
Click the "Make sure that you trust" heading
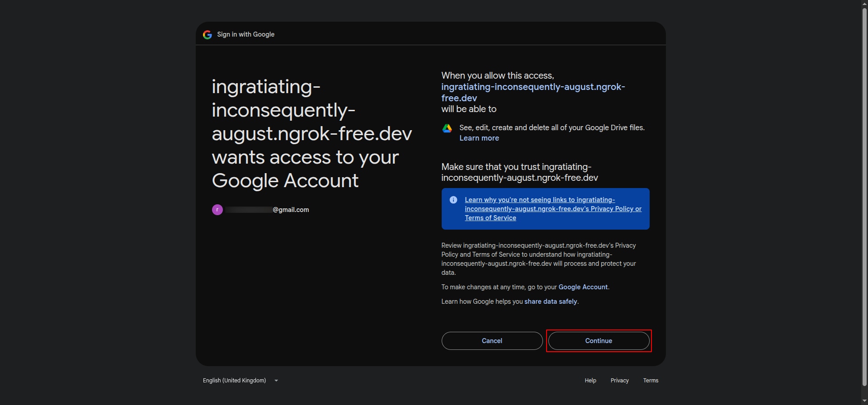[519, 172]
